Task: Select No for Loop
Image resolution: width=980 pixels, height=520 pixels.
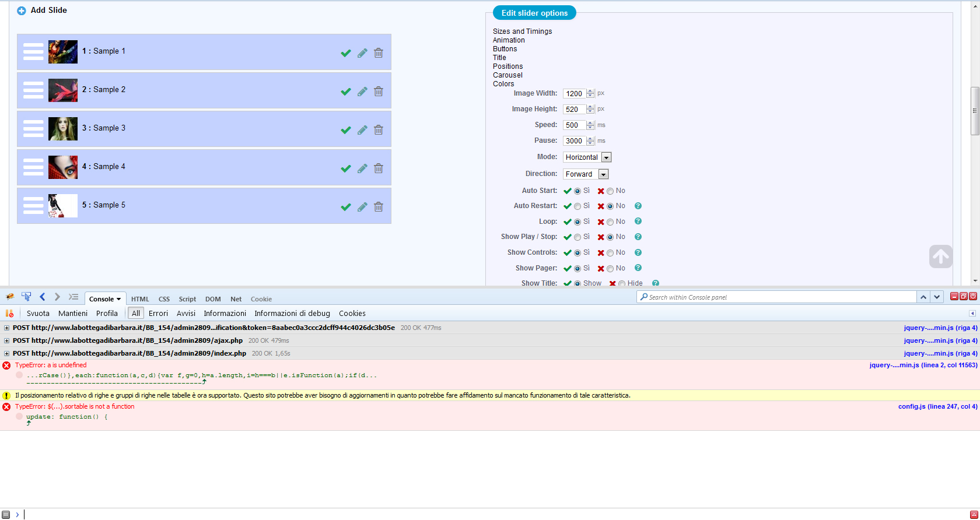Action: pos(610,222)
